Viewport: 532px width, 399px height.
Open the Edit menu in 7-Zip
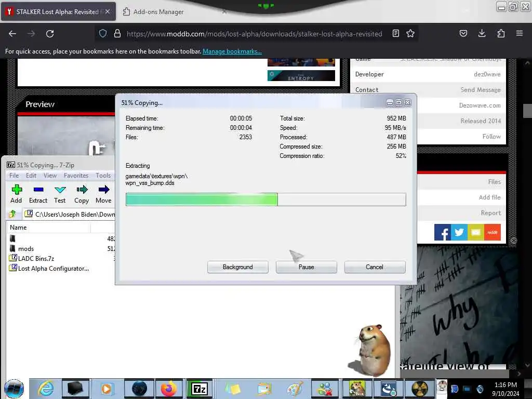point(31,176)
